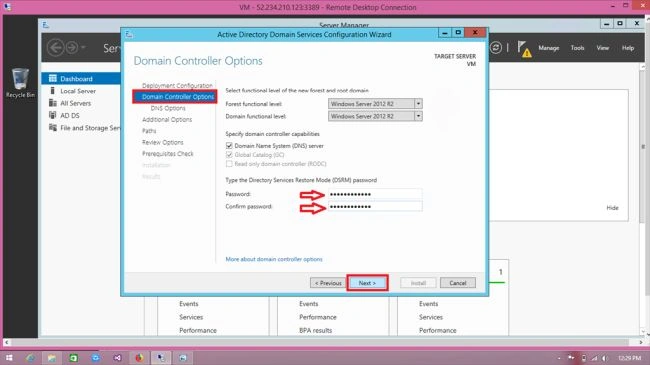Click the taskbar clock
Image resolution: width=650 pixels, height=365 pixels.
pos(629,358)
